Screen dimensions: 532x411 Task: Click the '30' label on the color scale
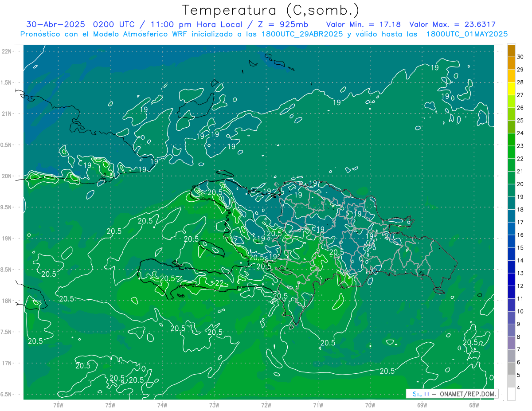point(520,57)
